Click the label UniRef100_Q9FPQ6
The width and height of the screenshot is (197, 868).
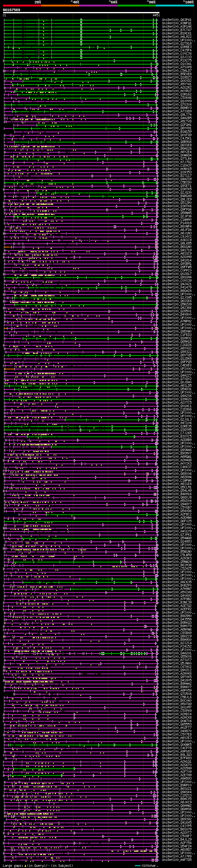[177, 210]
